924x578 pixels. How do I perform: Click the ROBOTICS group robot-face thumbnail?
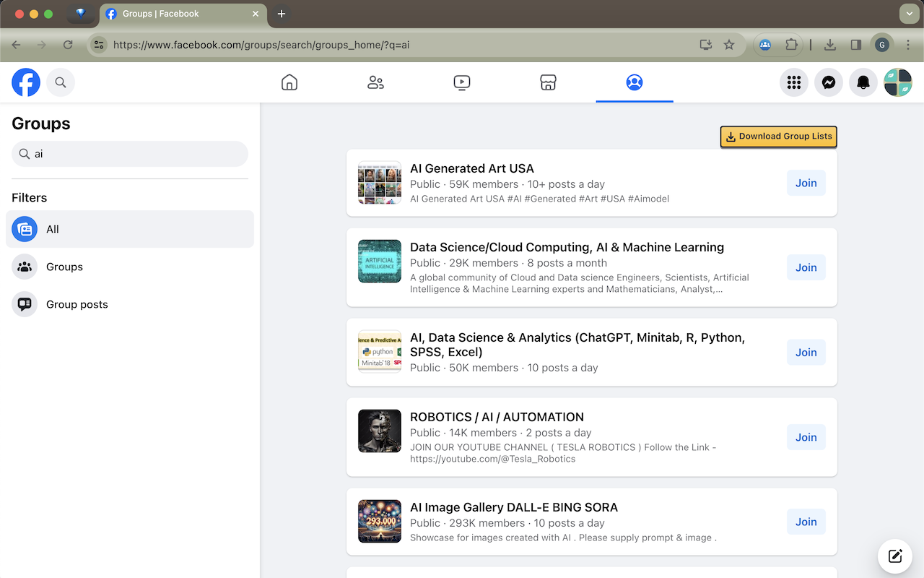(380, 431)
